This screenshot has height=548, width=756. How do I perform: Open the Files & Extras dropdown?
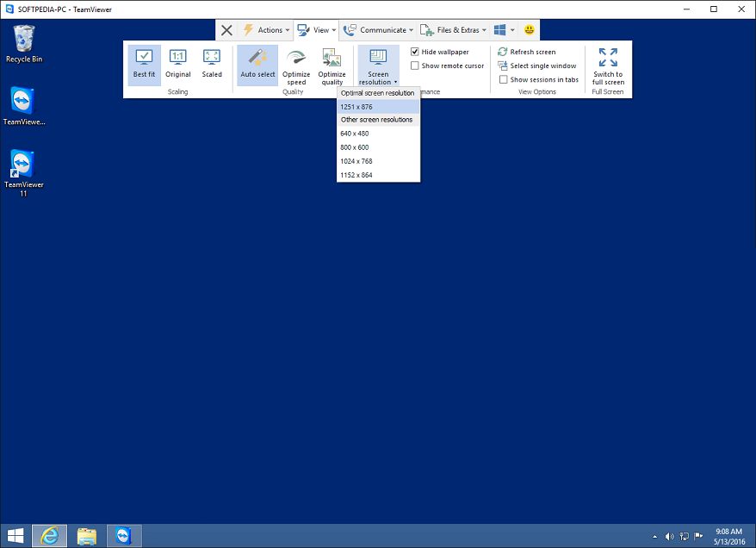pyautogui.click(x=454, y=30)
